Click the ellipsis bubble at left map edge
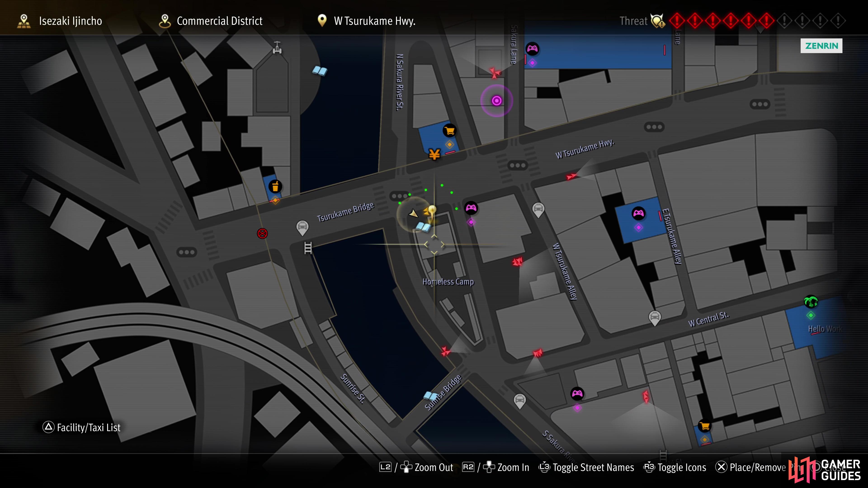 coord(187,252)
